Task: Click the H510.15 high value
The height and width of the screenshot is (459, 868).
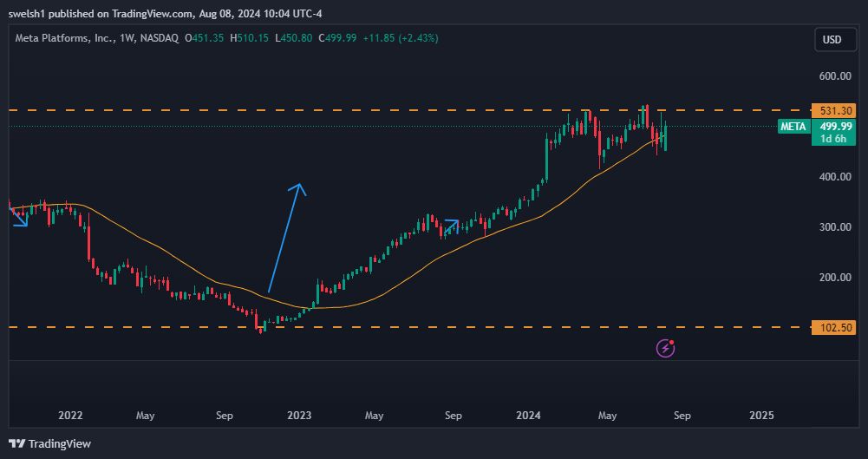Action: [x=249, y=38]
